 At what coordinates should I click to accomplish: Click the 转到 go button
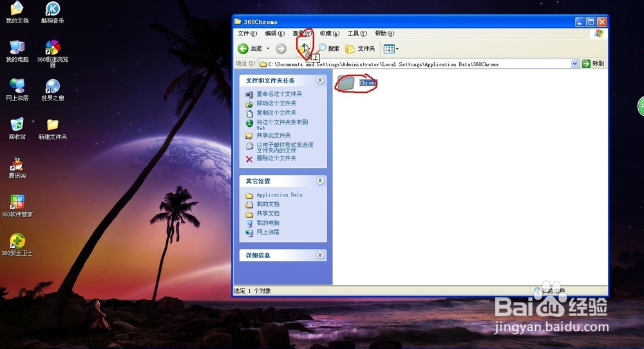coord(593,64)
